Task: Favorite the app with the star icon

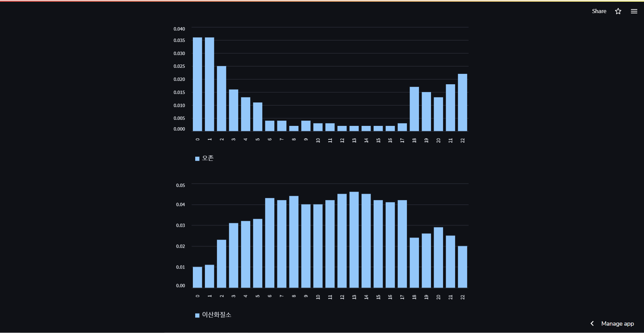Action: click(x=618, y=11)
